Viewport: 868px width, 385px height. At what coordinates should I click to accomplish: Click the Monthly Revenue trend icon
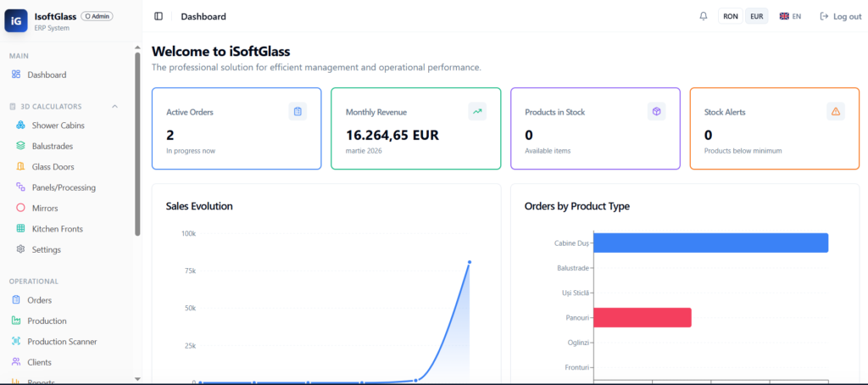click(x=477, y=111)
